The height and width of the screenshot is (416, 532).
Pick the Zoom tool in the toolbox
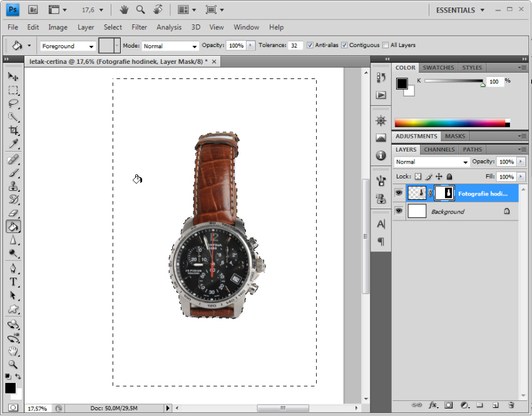click(13, 364)
